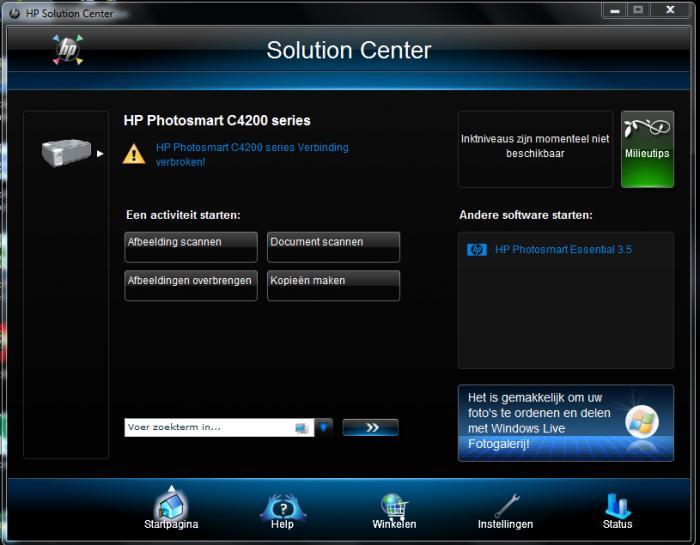The height and width of the screenshot is (545, 700).
Task: Open the Help icon in the bottom bar
Action: point(283,508)
